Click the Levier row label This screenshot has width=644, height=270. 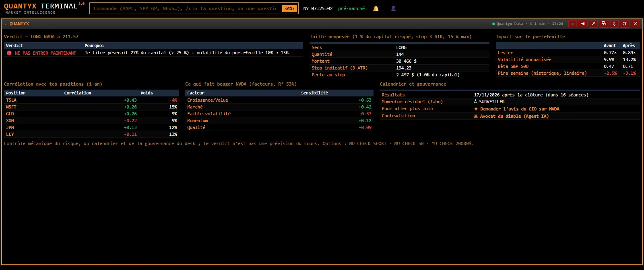point(505,53)
